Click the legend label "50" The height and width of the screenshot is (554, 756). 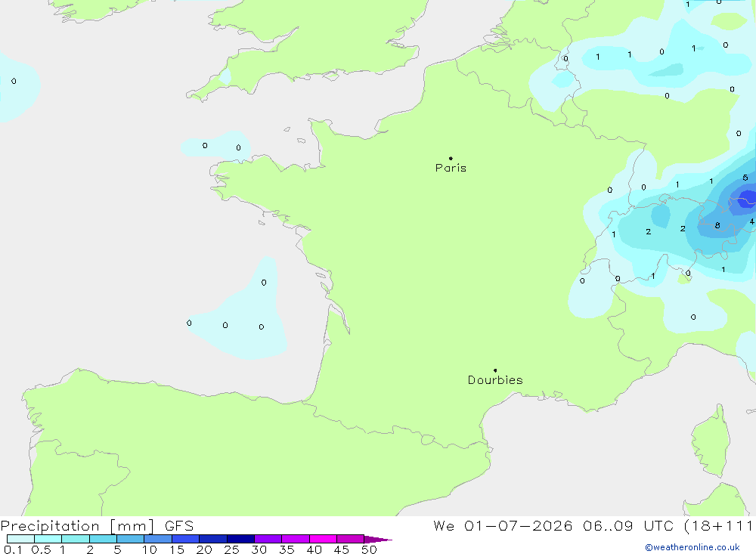pos(369,549)
